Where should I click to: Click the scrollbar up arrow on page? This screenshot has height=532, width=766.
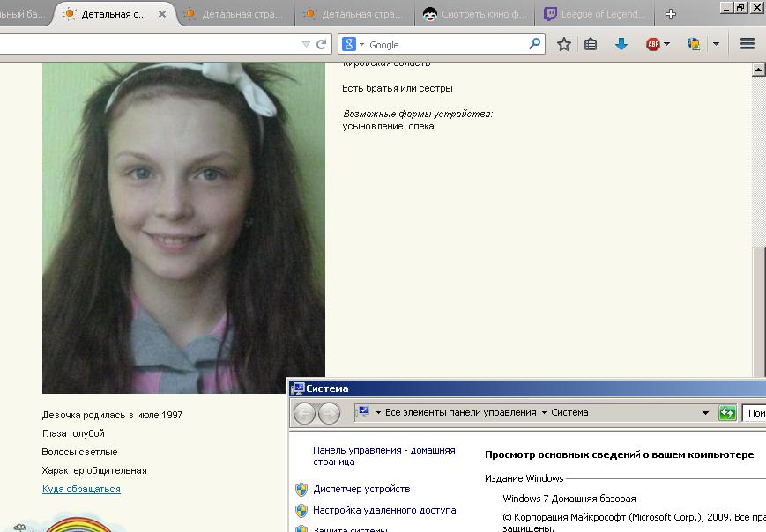pyautogui.click(x=758, y=70)
